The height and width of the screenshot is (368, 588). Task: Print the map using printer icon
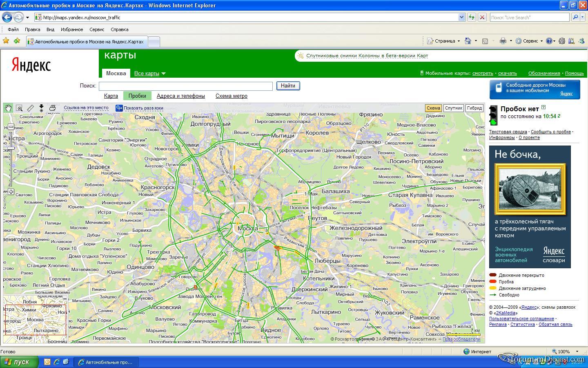coord(52,108)
